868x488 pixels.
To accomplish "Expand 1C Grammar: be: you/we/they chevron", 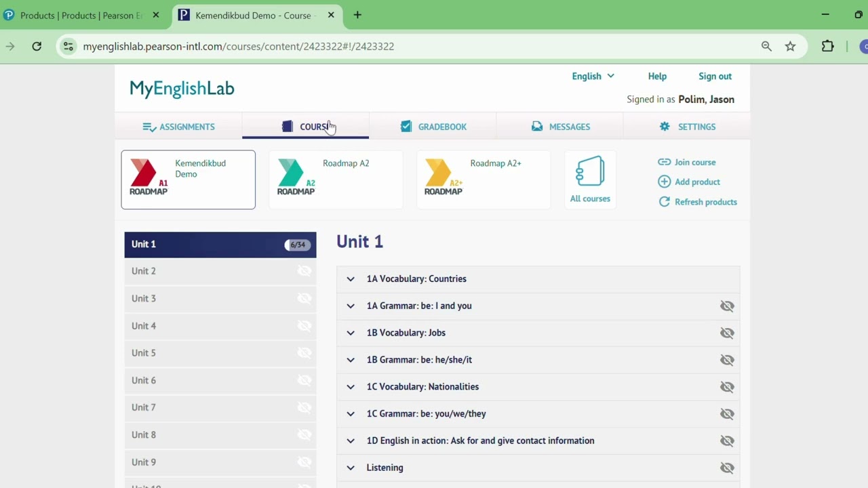I will 351,413.
